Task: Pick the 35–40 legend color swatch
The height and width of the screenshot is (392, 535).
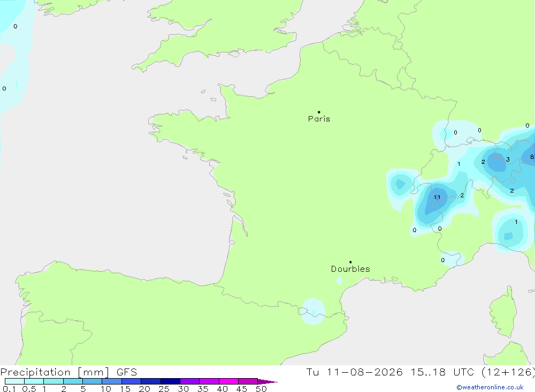Action: click(x=209, y=381)
